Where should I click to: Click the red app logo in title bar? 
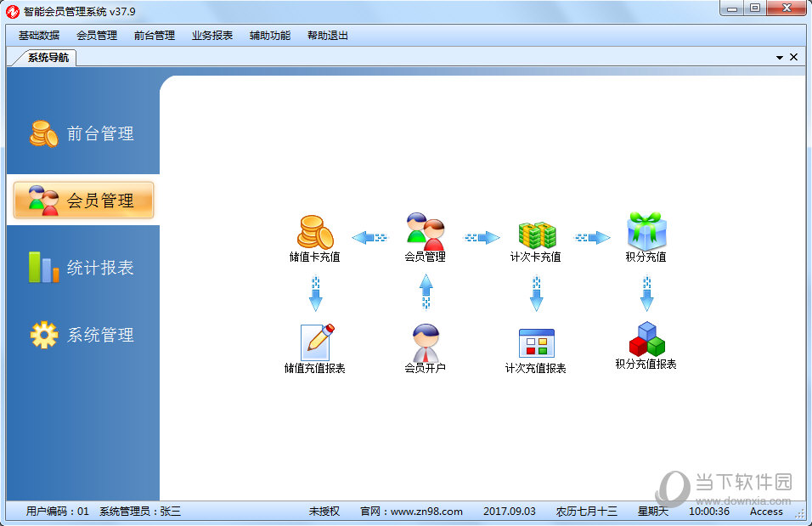click(13, 11)
